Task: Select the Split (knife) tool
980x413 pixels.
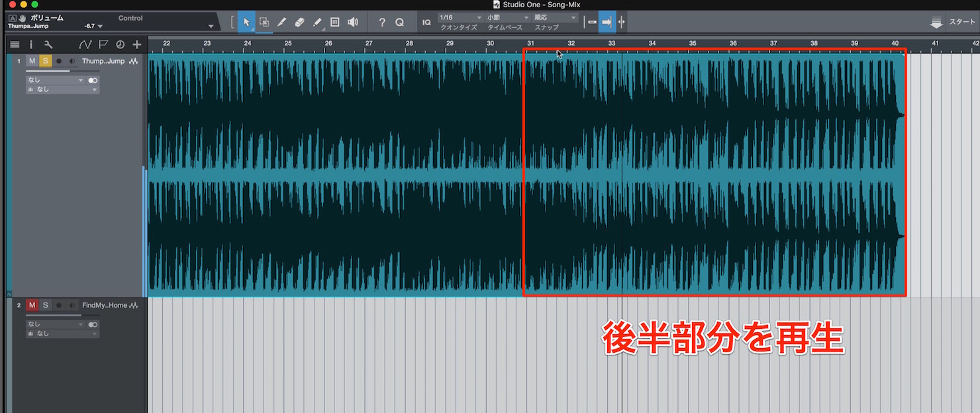Action: (281, 22)
